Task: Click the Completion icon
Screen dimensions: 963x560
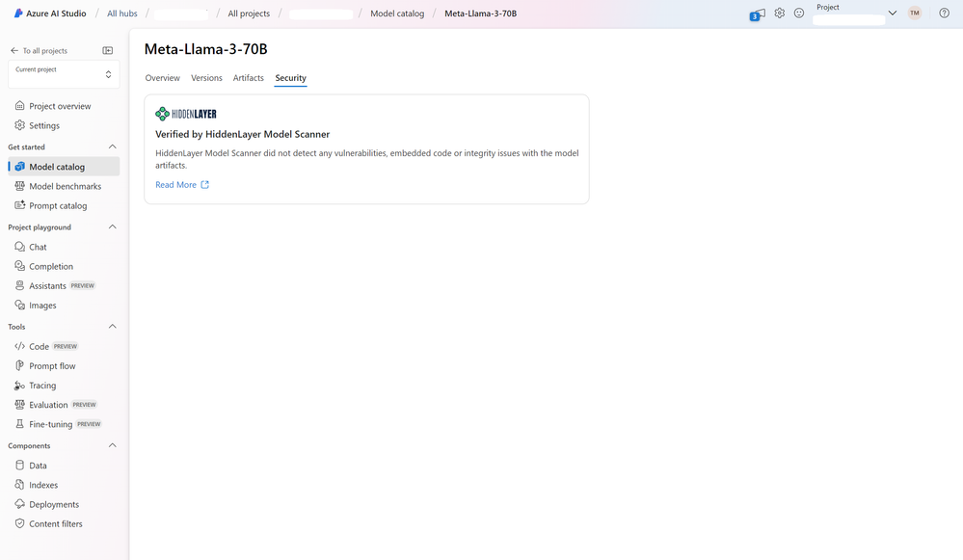Action: click(19, 266)
